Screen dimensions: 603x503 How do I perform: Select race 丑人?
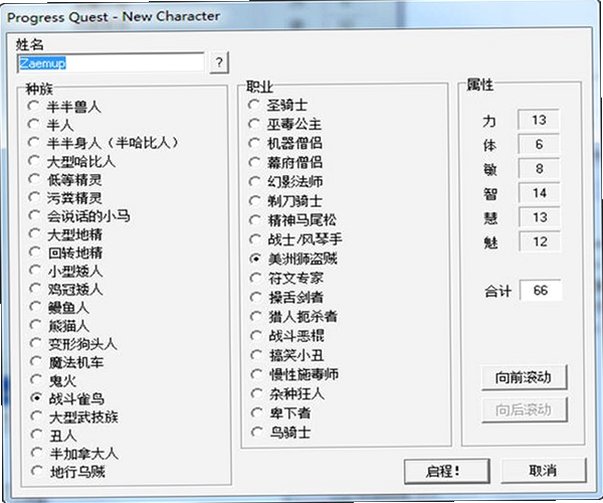coord(54,435)
